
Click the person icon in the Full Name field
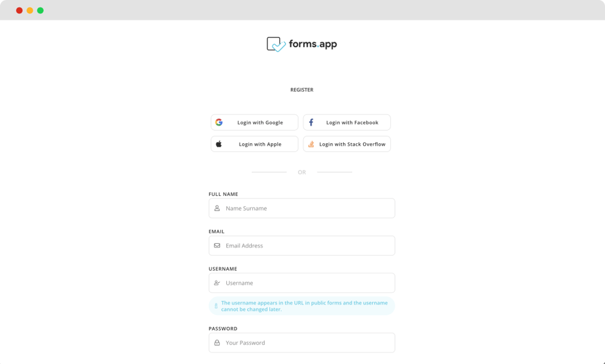217,208
